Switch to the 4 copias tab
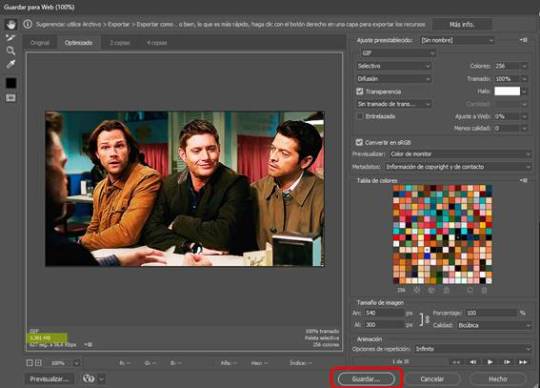Image resolution: width=540 pixels, height=388 pixels. (x=157, y=43)
